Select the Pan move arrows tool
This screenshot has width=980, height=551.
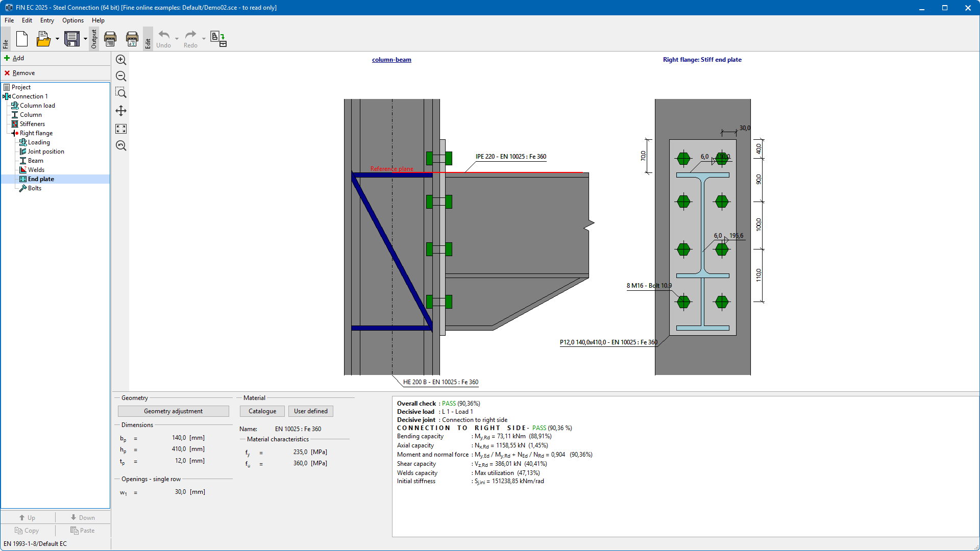121,111
